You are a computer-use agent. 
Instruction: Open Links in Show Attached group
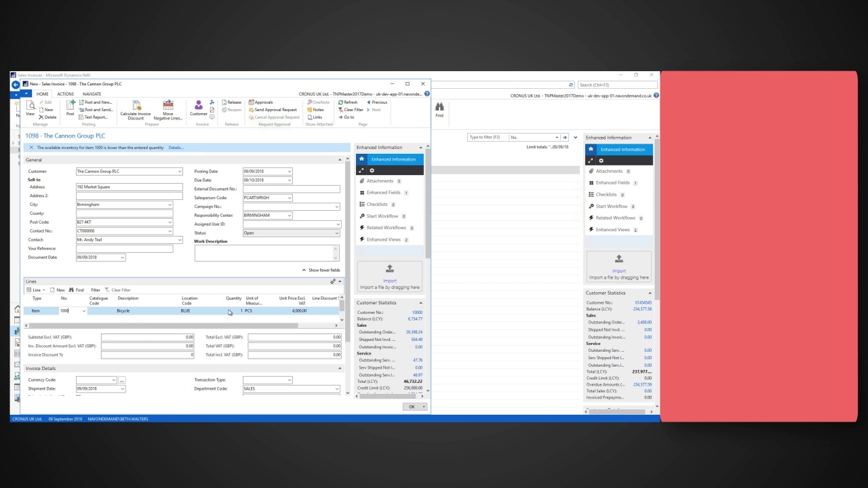[x=315, y=117]
